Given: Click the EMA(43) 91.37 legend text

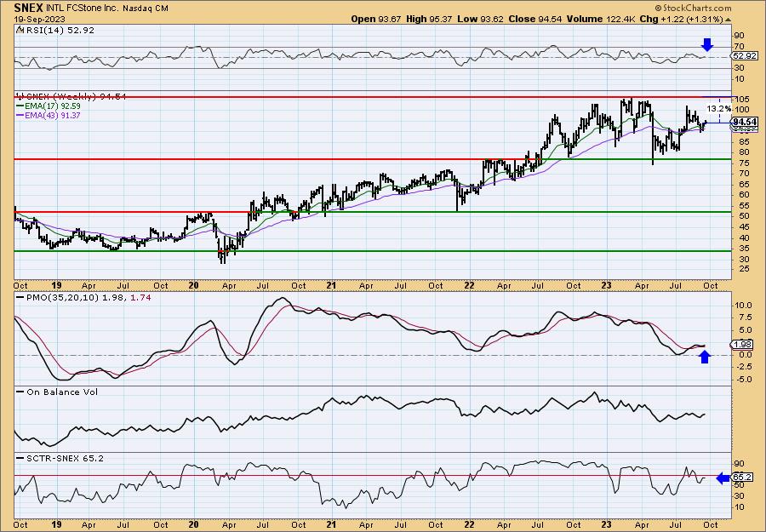Looking at the screenshot, I should tap(52, 115).
